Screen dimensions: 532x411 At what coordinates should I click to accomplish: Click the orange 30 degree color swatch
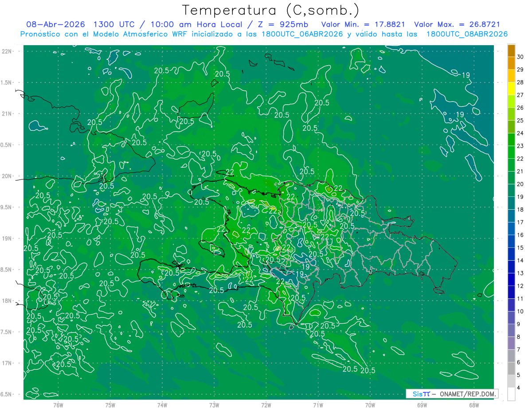click(x=511, y=51)
